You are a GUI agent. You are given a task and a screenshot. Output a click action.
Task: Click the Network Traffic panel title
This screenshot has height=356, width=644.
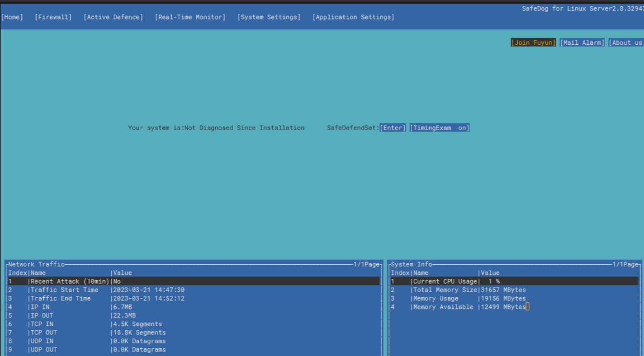(37, 264)
